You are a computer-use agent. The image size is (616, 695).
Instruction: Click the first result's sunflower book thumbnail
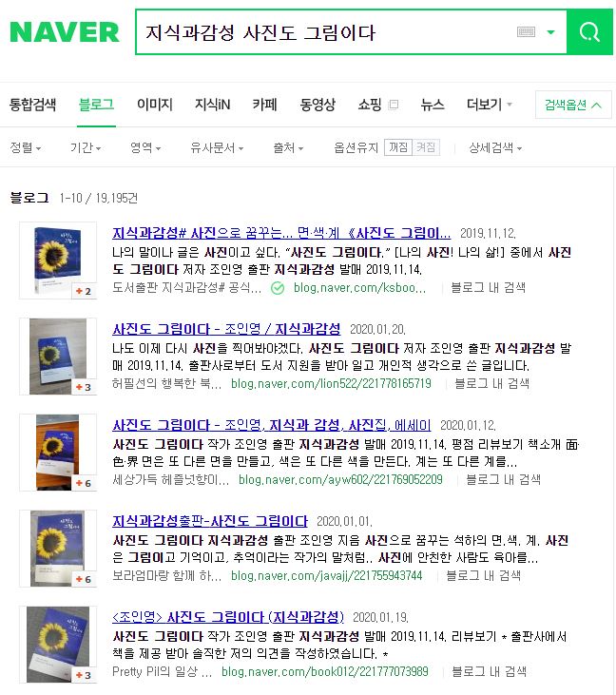pos(58,261)
